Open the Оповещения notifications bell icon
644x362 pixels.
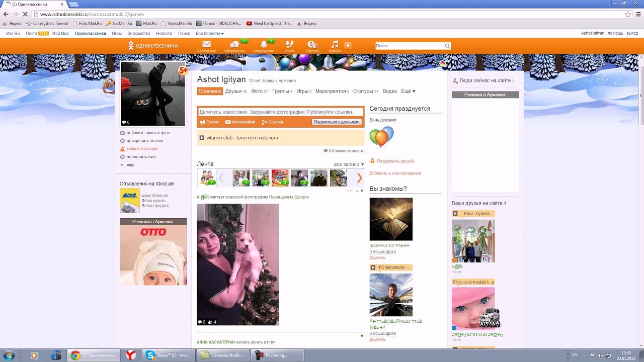pyautogui.click(x=264, y=44)
